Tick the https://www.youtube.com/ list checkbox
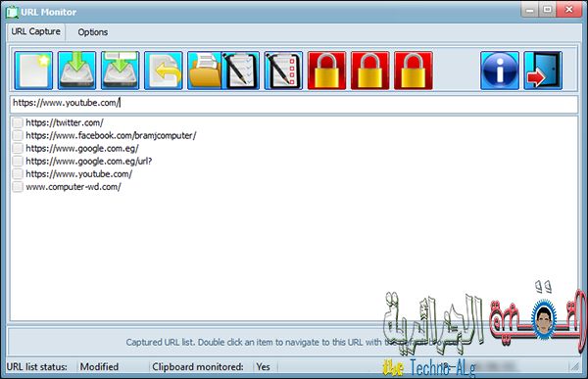Viewport: 588px width, 379px height. pyautogui.click(x=18, y=174)
